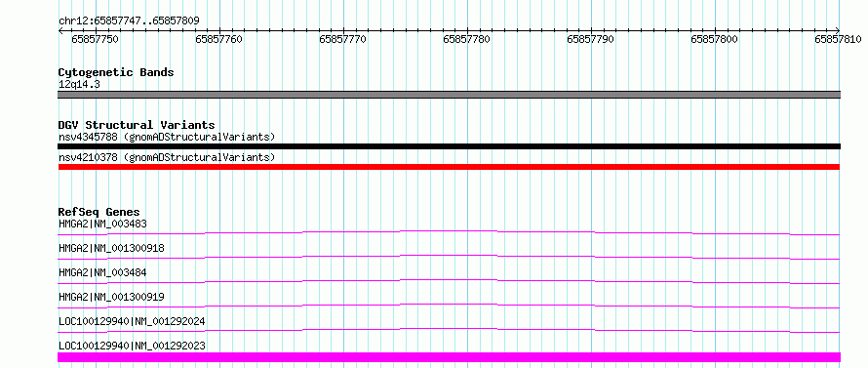Open variant nsv4210378 label
This screenshot has width=868, height=368.
pyautogui.click(x=167, y=158)
